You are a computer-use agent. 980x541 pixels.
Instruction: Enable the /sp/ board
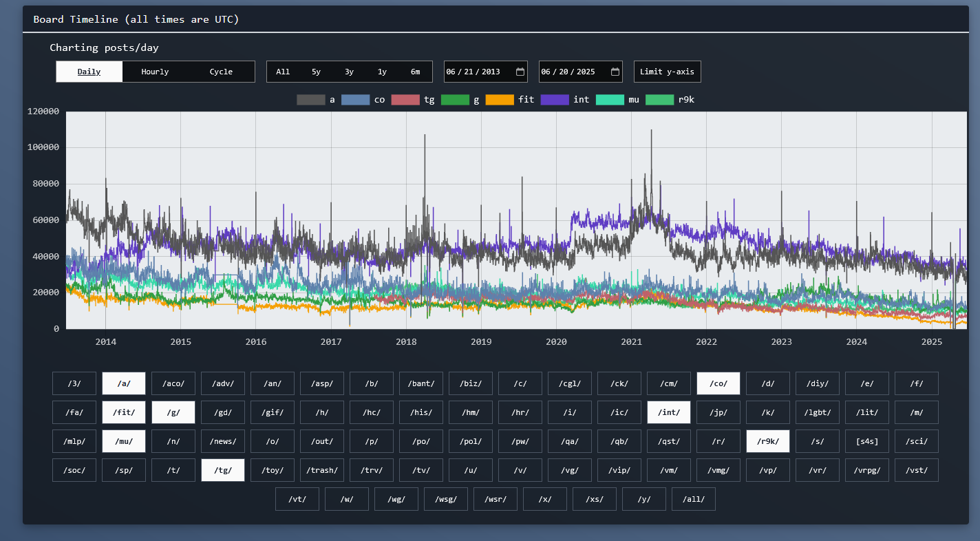pyautogui.click(x=124, y=470)
